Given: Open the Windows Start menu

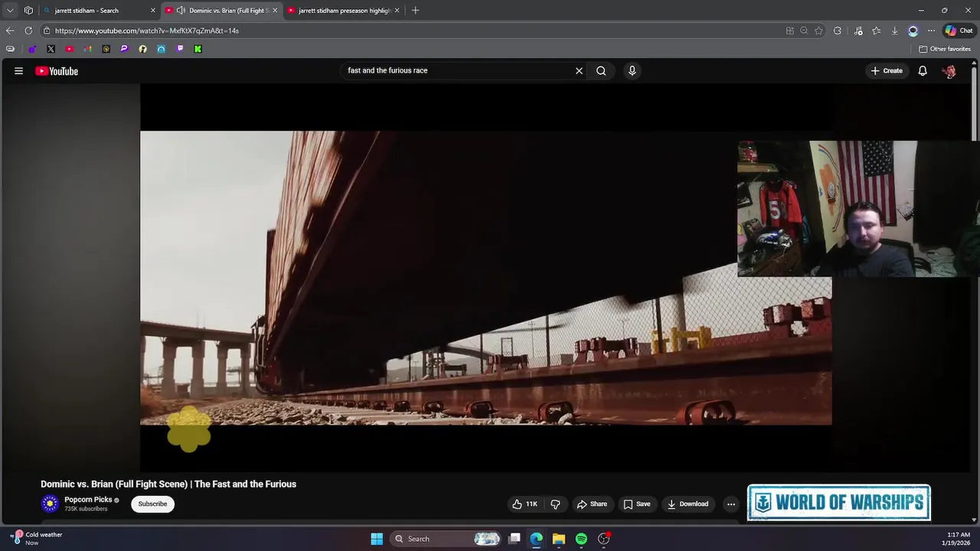Looking at the screenshot, I should click(377, 539).
